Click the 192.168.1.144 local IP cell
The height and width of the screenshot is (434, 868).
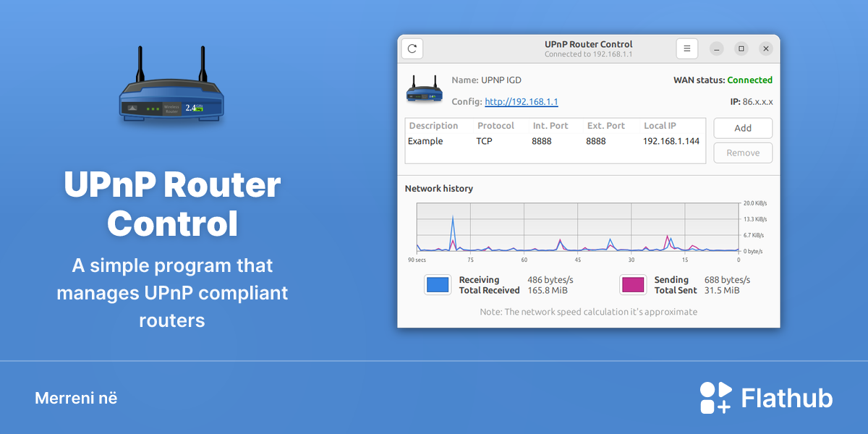coord(671,141)
